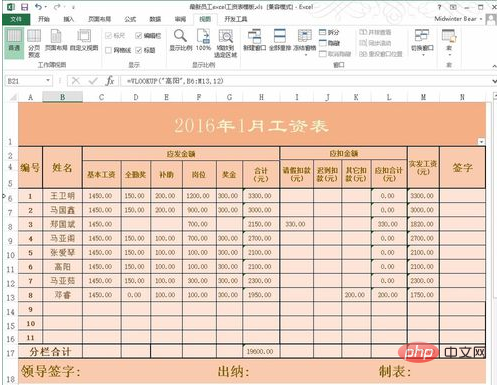Select the 1750.00 net pay cell
497x385 pixels.
(423, 295)
